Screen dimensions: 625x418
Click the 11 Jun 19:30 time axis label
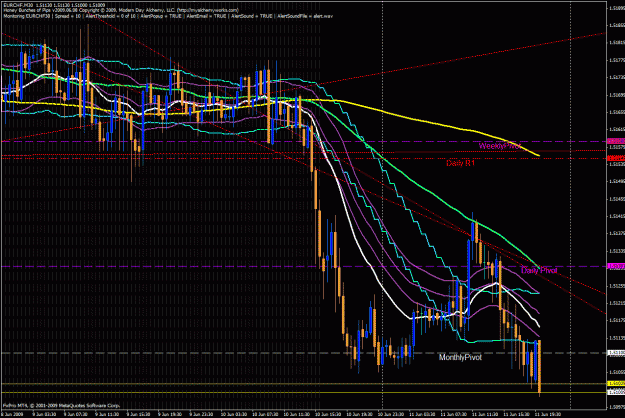coord(548,414)
